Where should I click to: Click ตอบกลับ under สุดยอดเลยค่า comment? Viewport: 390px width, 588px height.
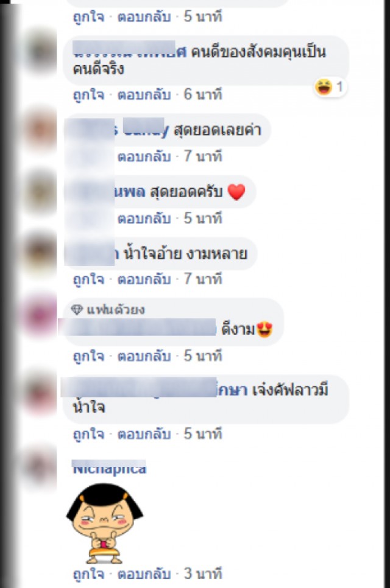(x=144, y=156)
